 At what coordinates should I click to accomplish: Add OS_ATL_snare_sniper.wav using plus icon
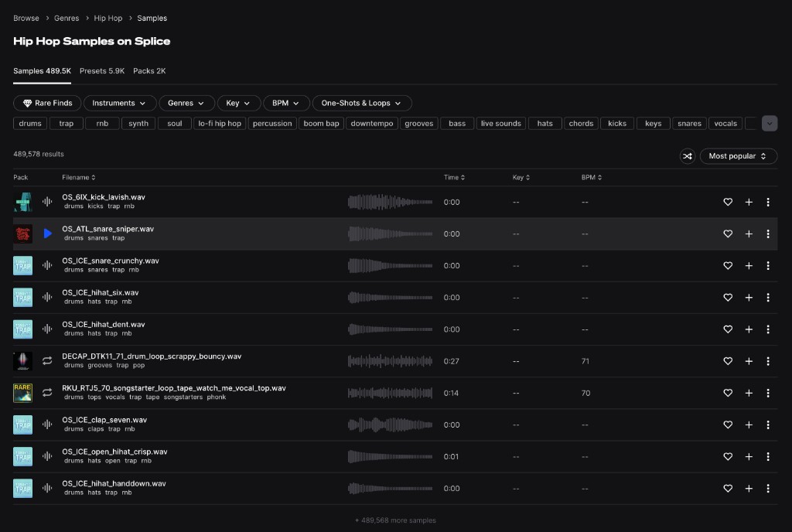[749, 234]
